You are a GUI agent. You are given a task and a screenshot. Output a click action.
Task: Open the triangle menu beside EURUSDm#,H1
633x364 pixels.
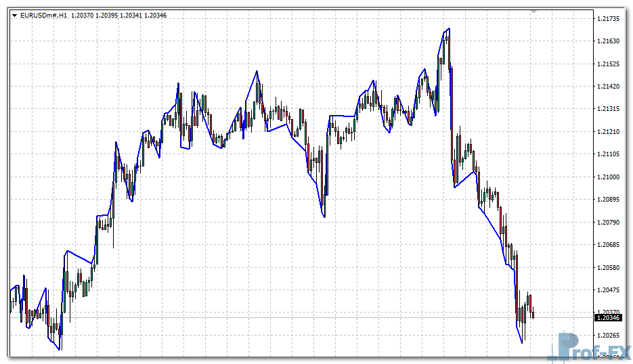tap(14, 15)
